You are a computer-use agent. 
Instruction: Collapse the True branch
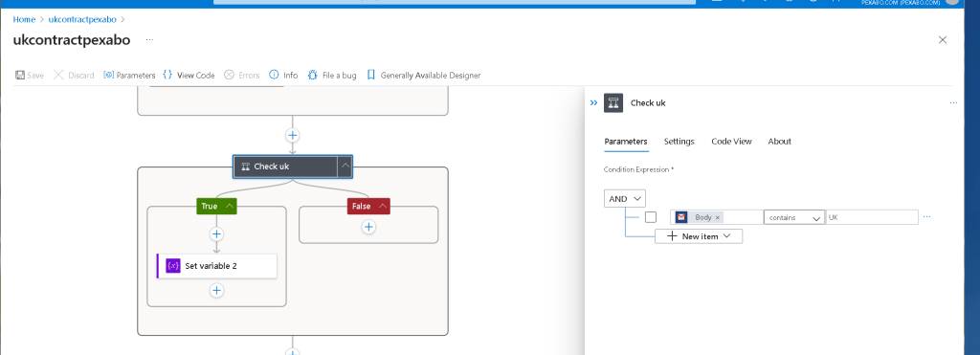point(230,207)
